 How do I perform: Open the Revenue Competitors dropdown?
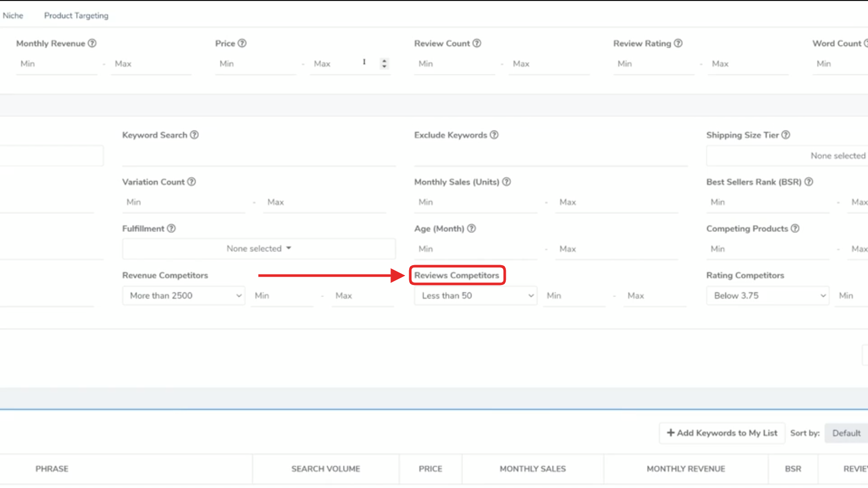(x=184, y=295)
